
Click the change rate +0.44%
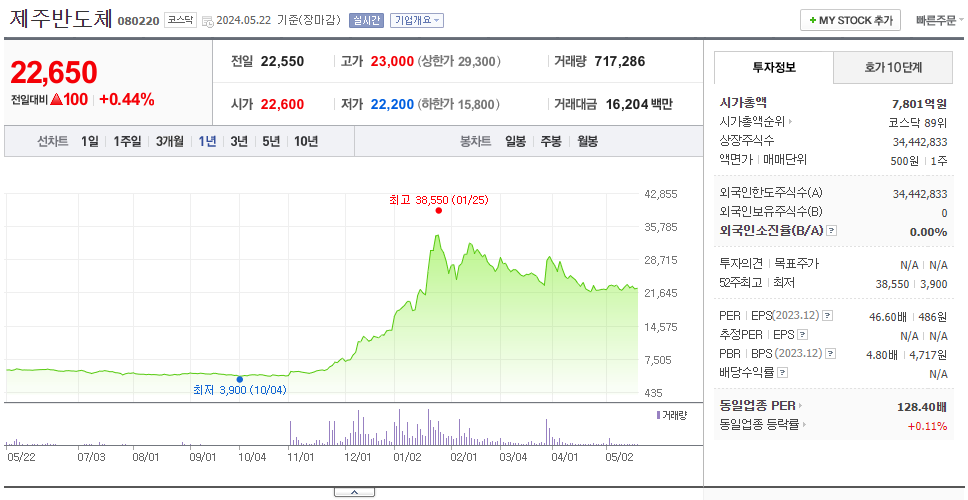[x=127, y=99]
